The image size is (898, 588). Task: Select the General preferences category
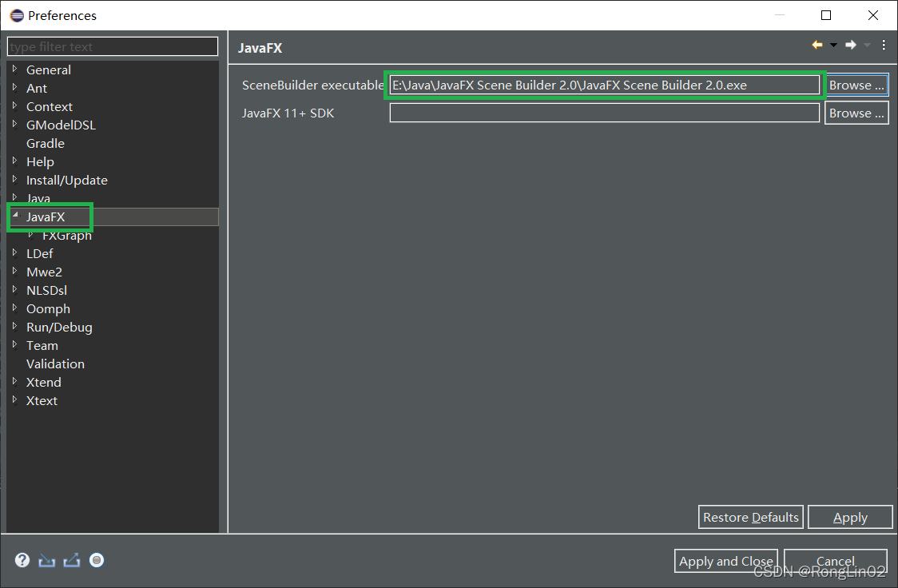tap(49, 70)
